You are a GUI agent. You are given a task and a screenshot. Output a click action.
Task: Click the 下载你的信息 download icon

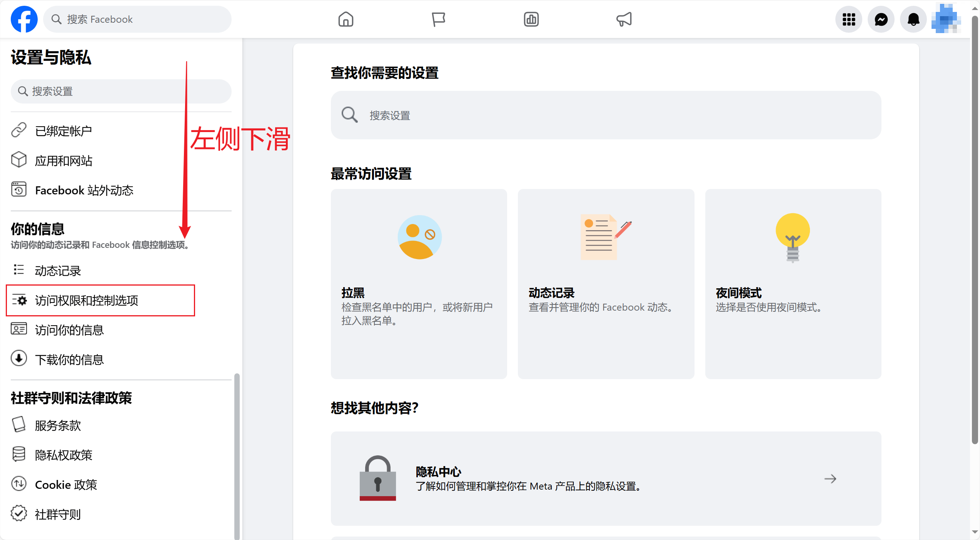[x=19, y=358]
